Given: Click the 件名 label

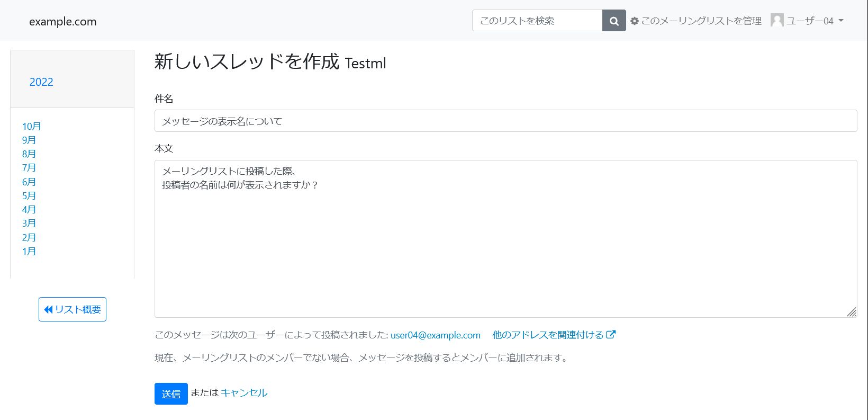Looking at the screenshot, I should tap(164, 99).
